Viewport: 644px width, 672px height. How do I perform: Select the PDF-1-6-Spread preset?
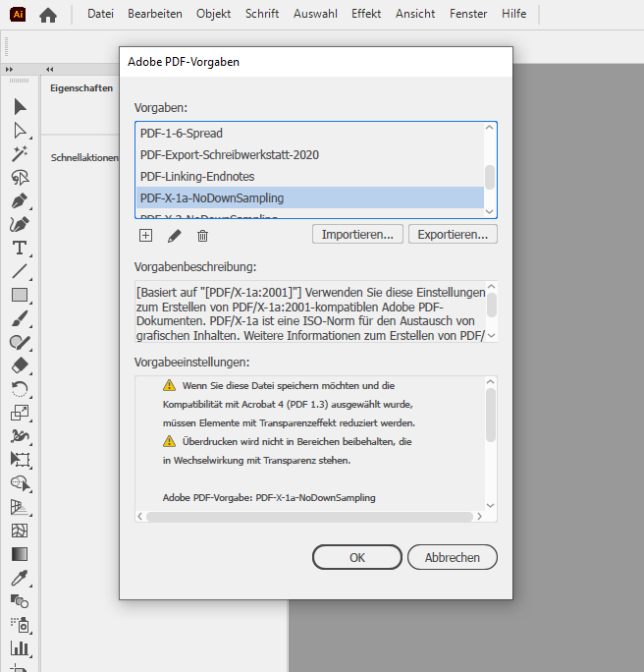coord(310,134)
